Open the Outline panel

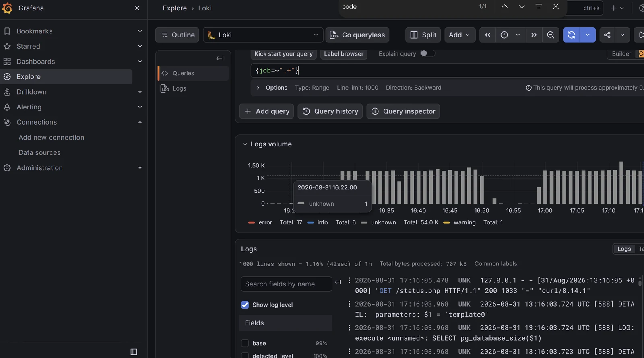pyautogui.click(x=178, y=35)
